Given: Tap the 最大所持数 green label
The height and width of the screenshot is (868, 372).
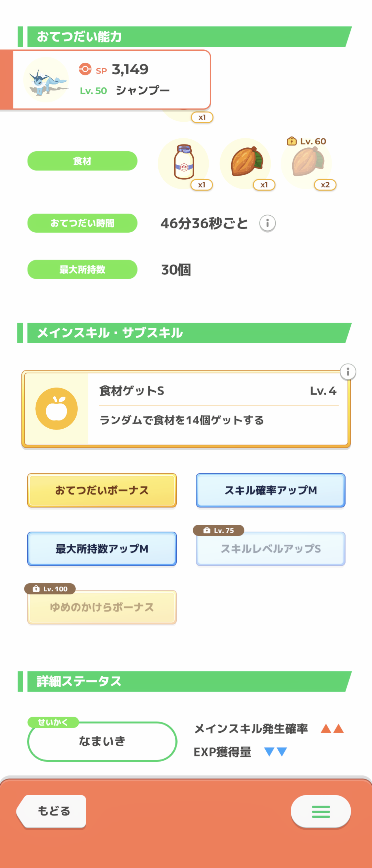Looking at the screenshot, I should point(82,269).
